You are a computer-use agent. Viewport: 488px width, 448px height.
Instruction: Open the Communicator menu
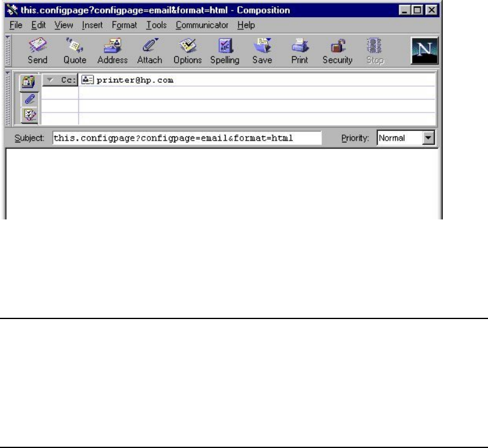pyautogui.click(x=202, y=25)
